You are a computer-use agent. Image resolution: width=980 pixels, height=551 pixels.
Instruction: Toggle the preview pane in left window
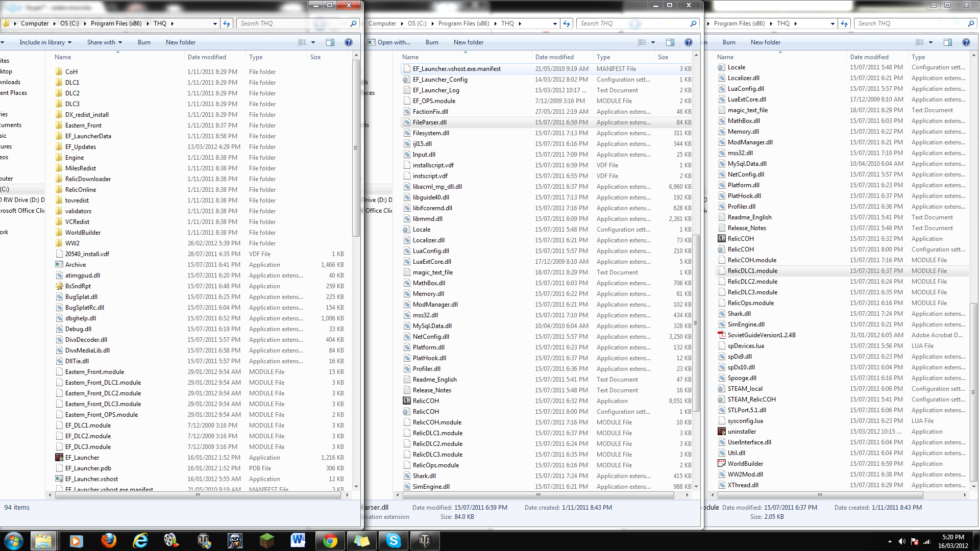330,42
